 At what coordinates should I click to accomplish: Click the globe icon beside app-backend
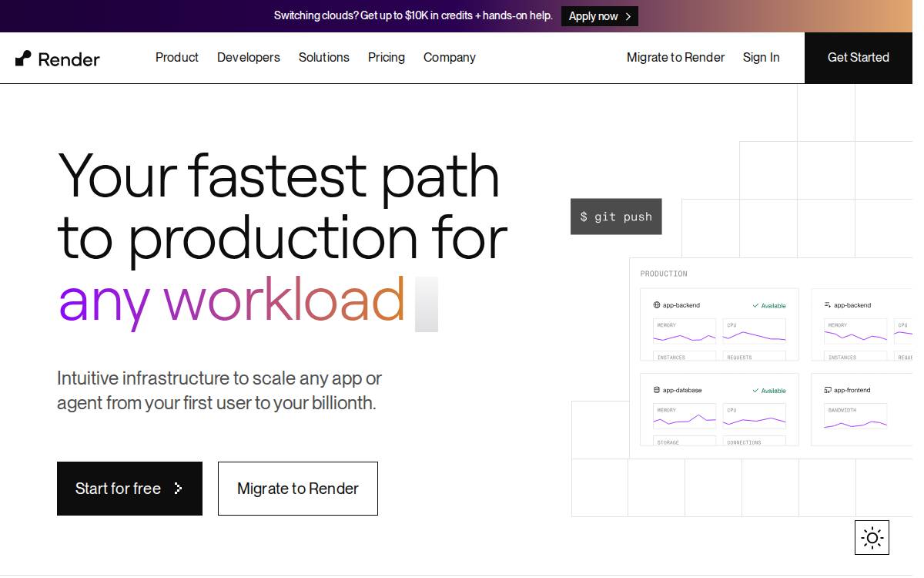coord(657,305)
